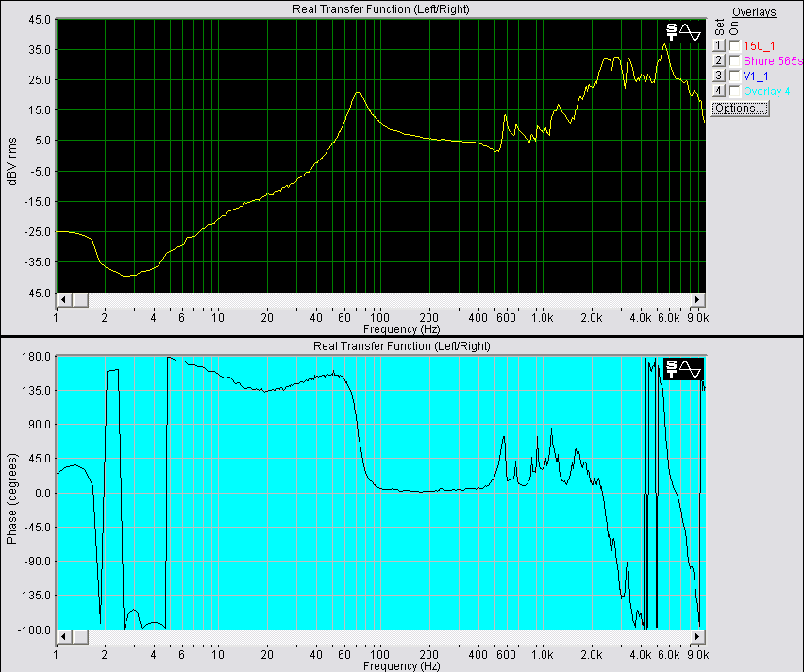The width and height of the screenshot is (804, 672).
Task: Click the phase graph scrollbar thumb
Action: pos(80,636)
